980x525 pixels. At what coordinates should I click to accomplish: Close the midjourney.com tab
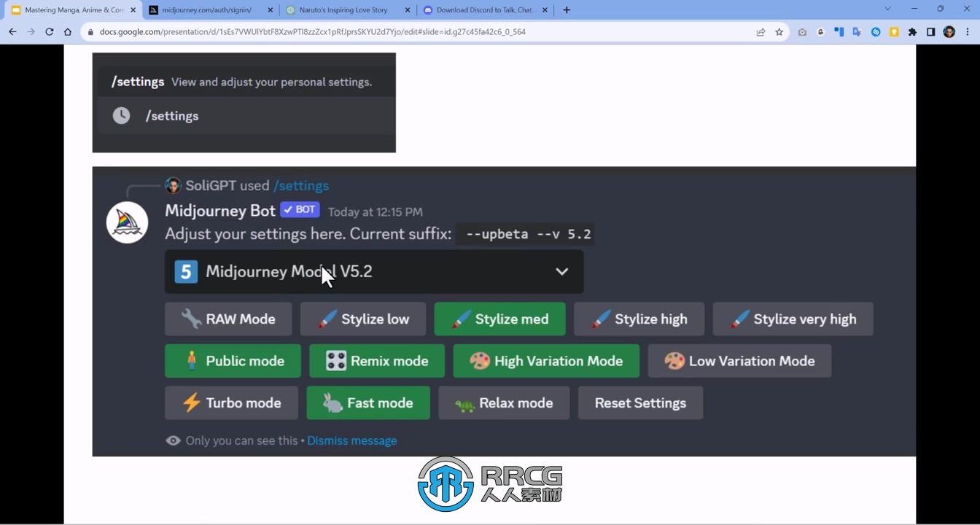point(271,10)
